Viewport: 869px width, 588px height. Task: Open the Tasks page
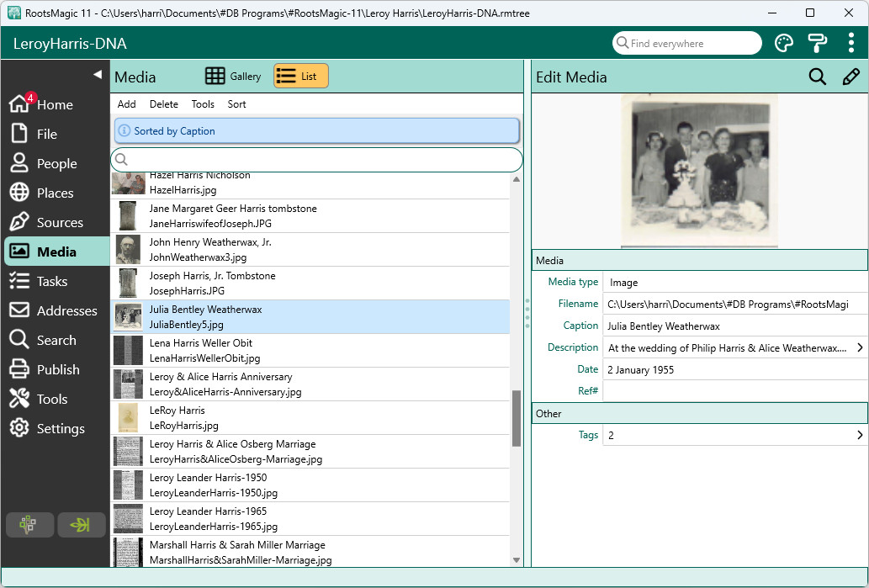point(56,280)
